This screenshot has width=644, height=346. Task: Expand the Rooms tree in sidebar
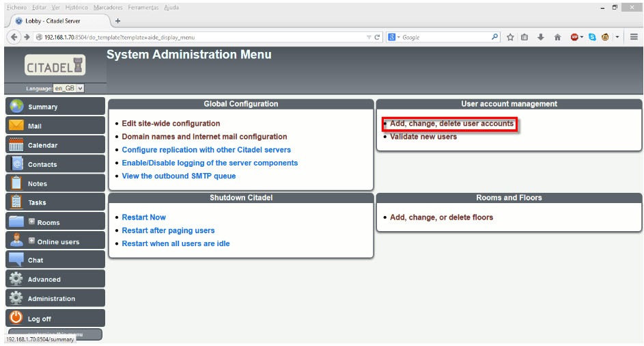(31, 222)
